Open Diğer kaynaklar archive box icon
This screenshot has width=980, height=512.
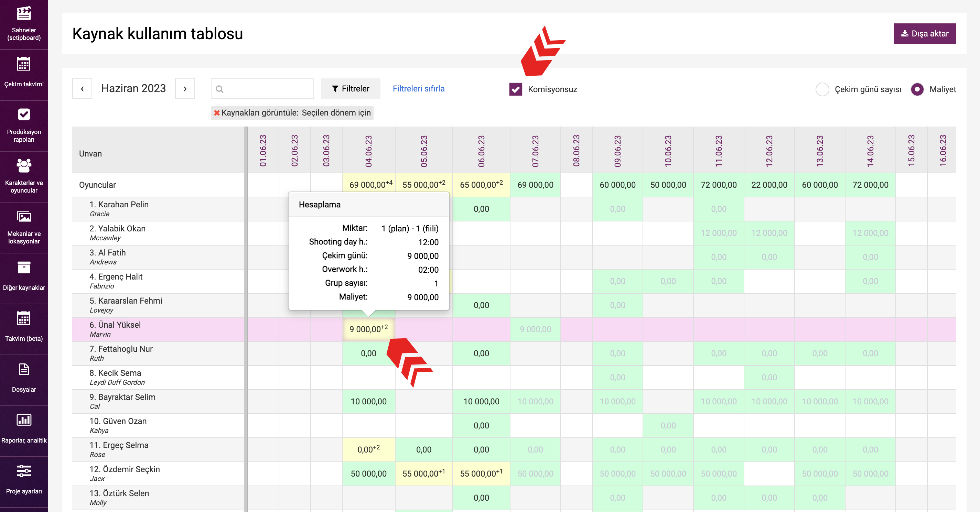(x=24, y=268)
